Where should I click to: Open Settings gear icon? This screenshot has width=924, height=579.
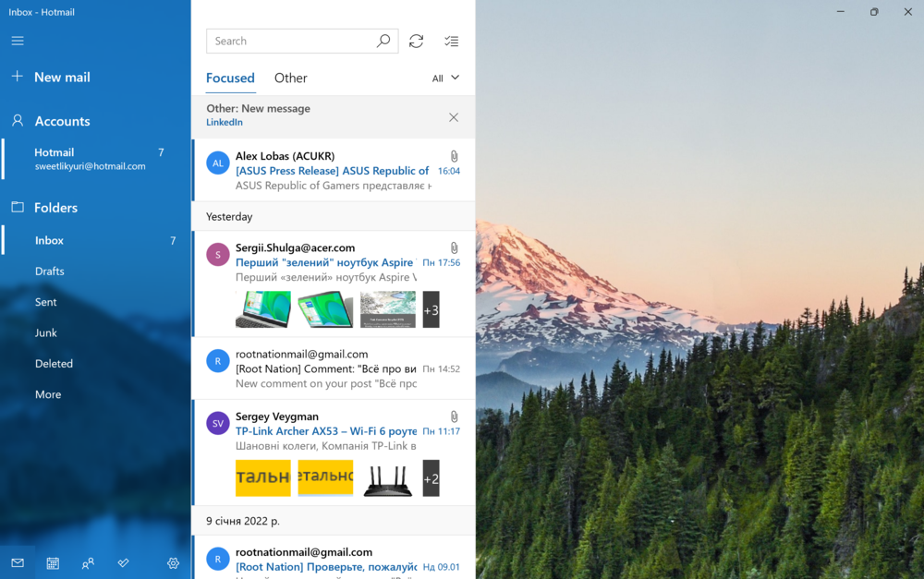173,563
